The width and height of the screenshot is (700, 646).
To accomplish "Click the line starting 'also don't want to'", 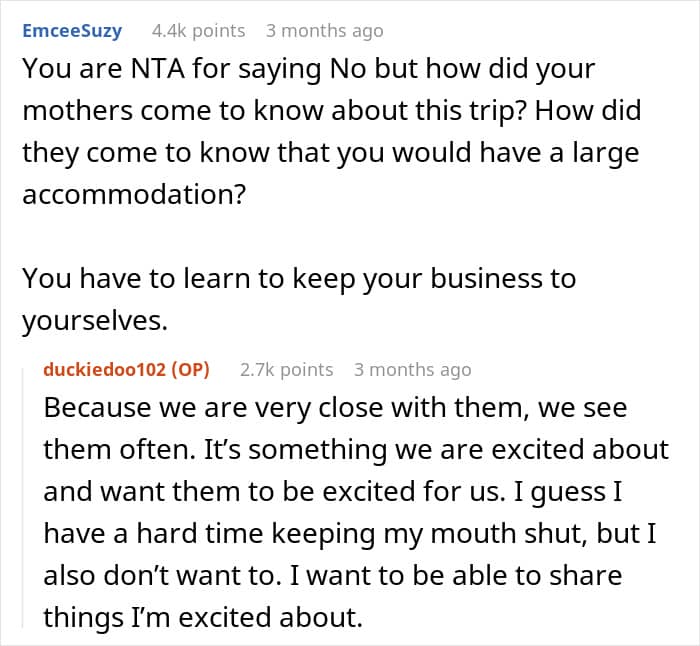I will click(333, 575).
